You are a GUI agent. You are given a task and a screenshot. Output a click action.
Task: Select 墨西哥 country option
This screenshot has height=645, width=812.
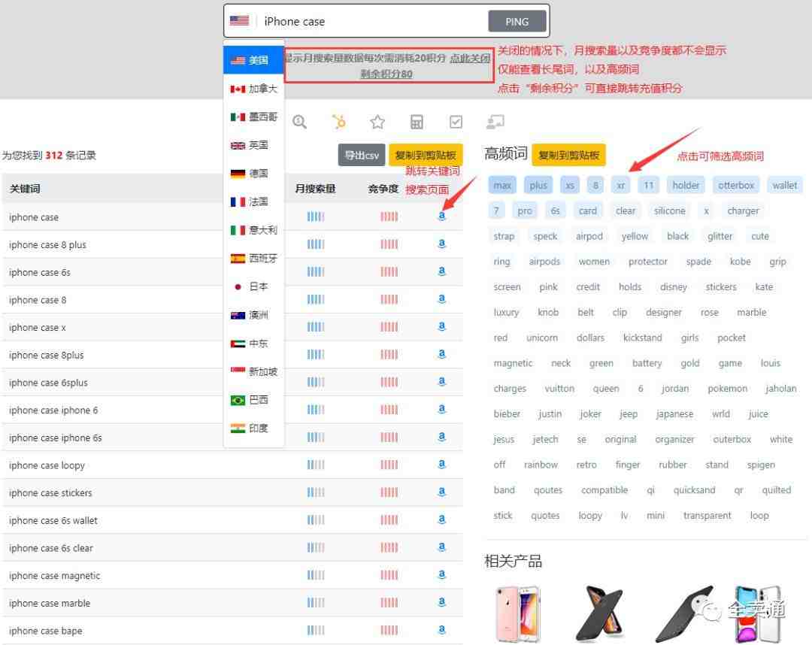click(254, 117)
